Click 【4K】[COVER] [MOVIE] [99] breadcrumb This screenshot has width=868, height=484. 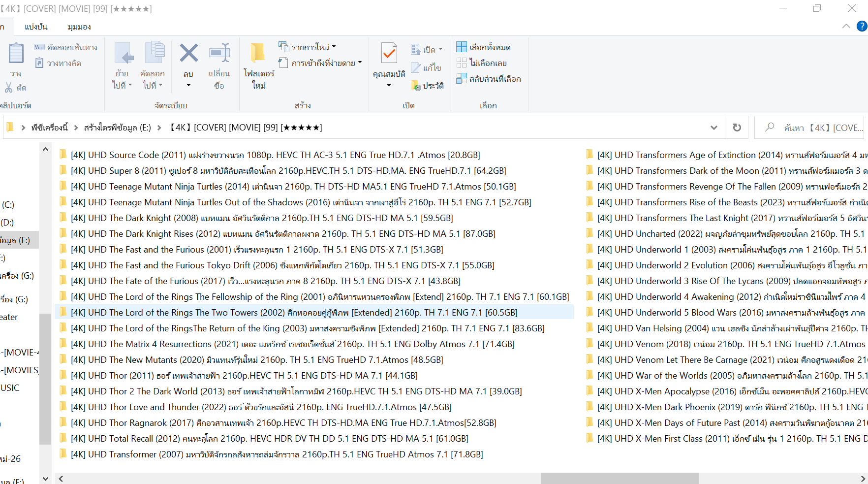[x=246, y=128]
